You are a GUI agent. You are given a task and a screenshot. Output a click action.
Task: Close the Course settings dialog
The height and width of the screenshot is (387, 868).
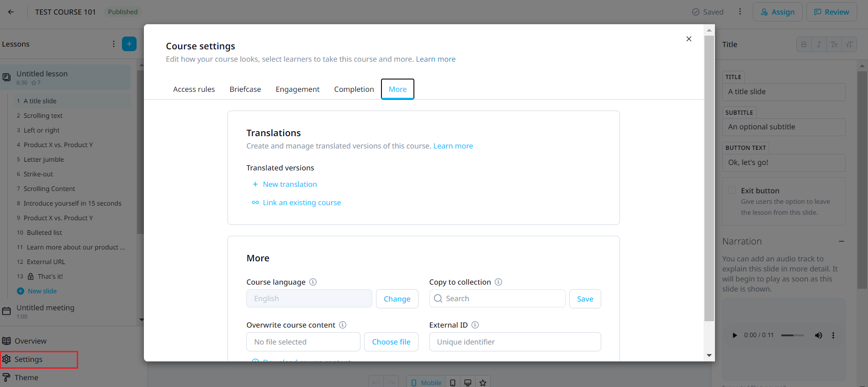pos(689,39)
